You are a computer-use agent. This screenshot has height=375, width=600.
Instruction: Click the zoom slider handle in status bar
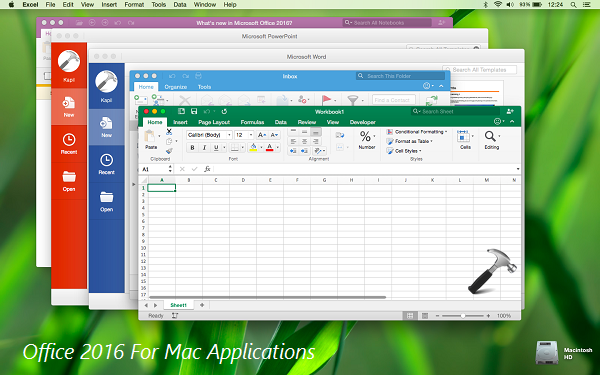point(463,316)
